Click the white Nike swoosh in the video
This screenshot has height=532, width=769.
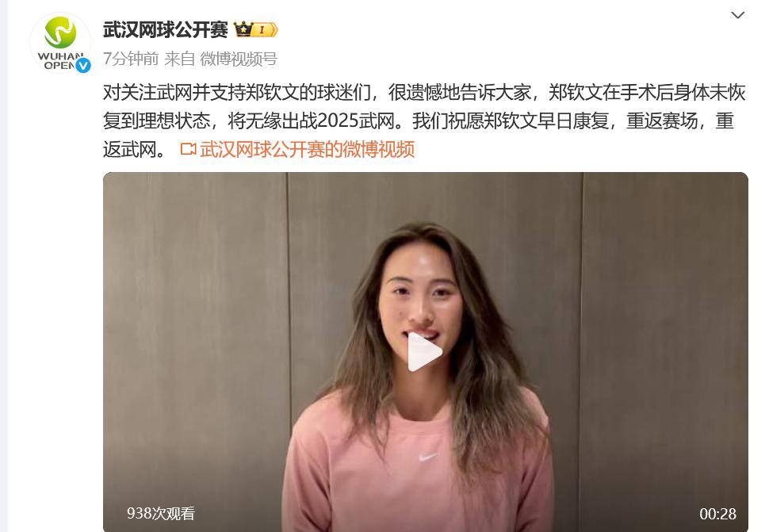427,457
